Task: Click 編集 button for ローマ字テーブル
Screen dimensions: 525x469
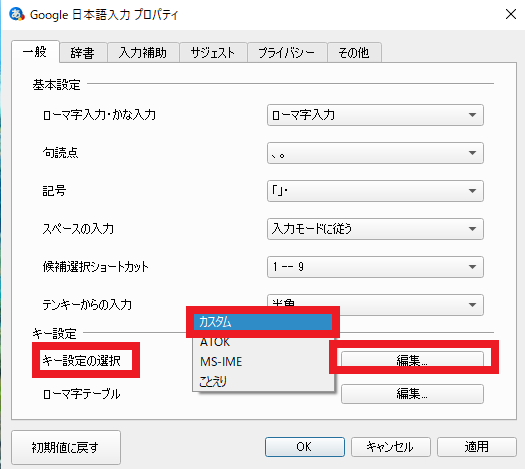Action: [x=412, y=394]
